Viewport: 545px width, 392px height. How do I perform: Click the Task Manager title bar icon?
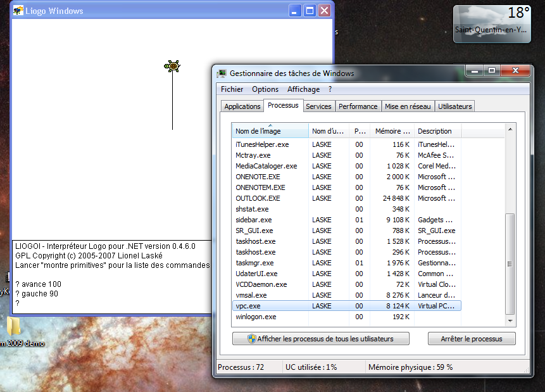click(222, 73)
